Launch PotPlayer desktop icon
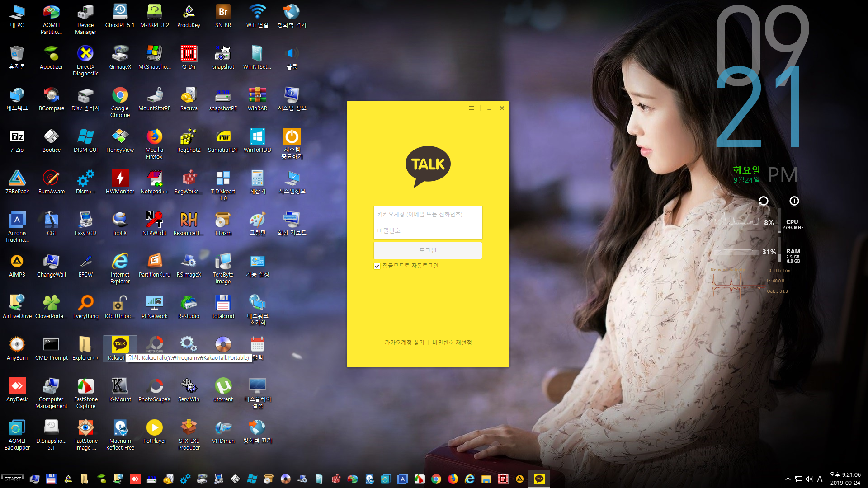This screenshot has width=868, height=488. coord(154,432)
